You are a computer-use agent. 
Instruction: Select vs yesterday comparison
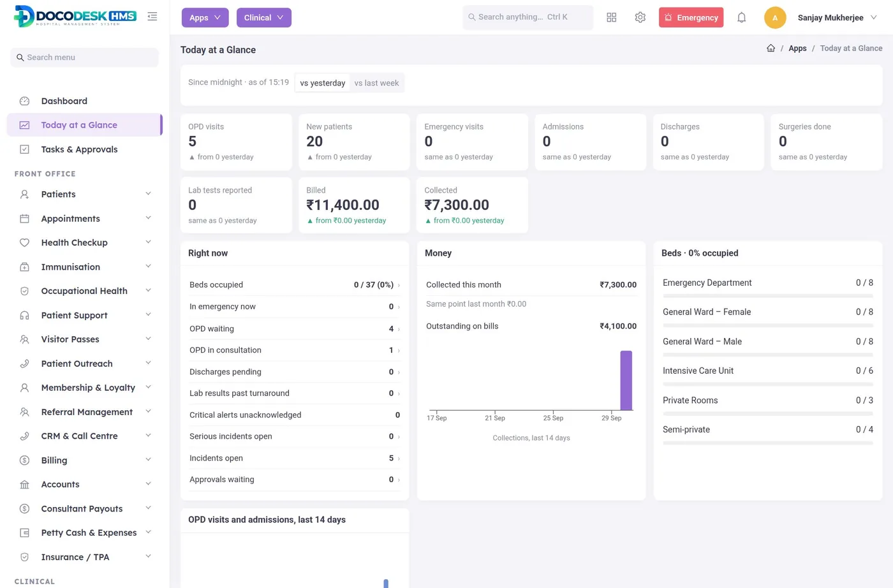pos(323,83)
